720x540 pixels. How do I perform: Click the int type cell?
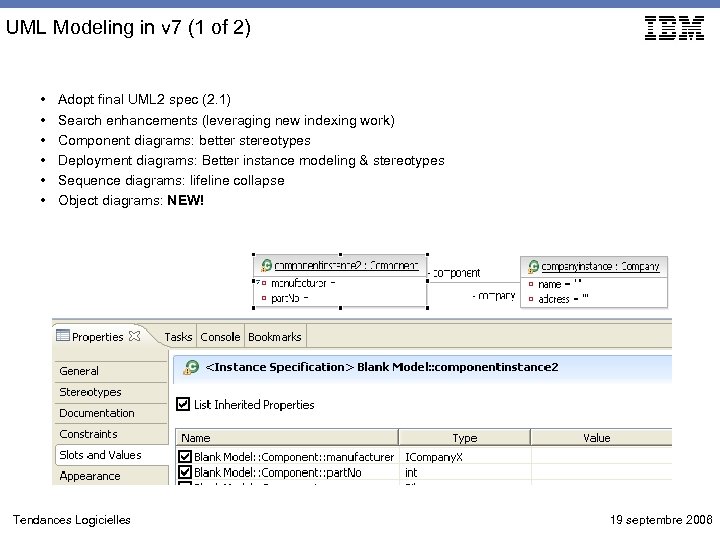[x=465, y=472]
